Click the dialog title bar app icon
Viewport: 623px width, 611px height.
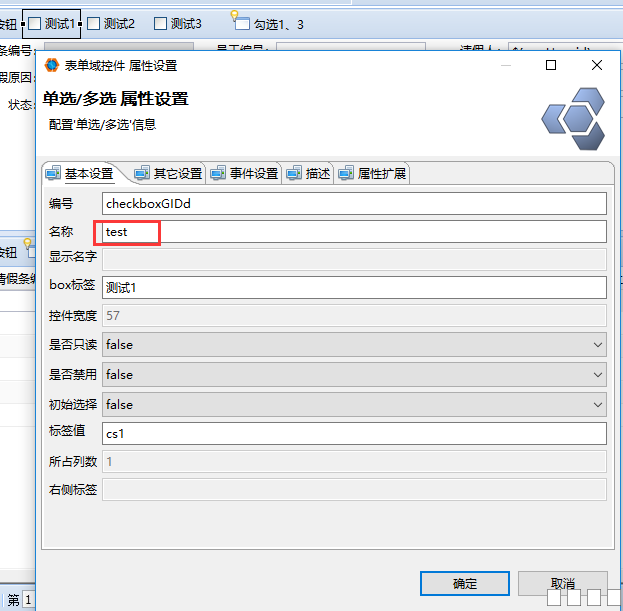pos(52,65)
